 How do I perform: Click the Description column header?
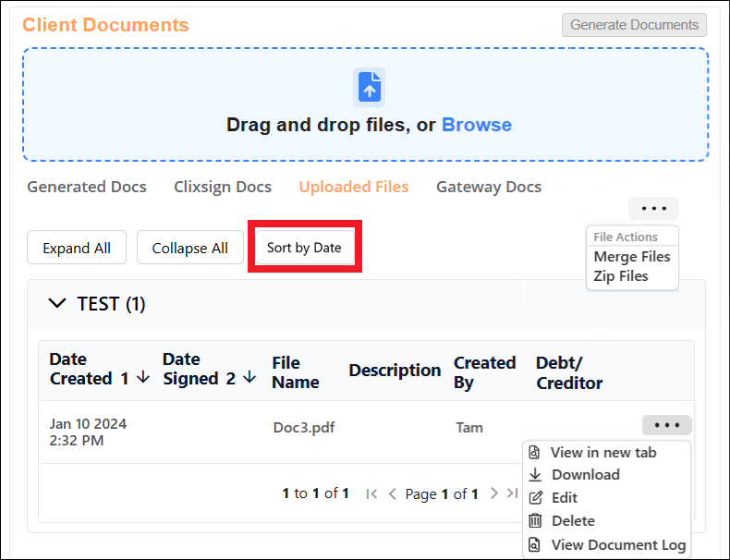pyautogui.click(x=395, y=370)
